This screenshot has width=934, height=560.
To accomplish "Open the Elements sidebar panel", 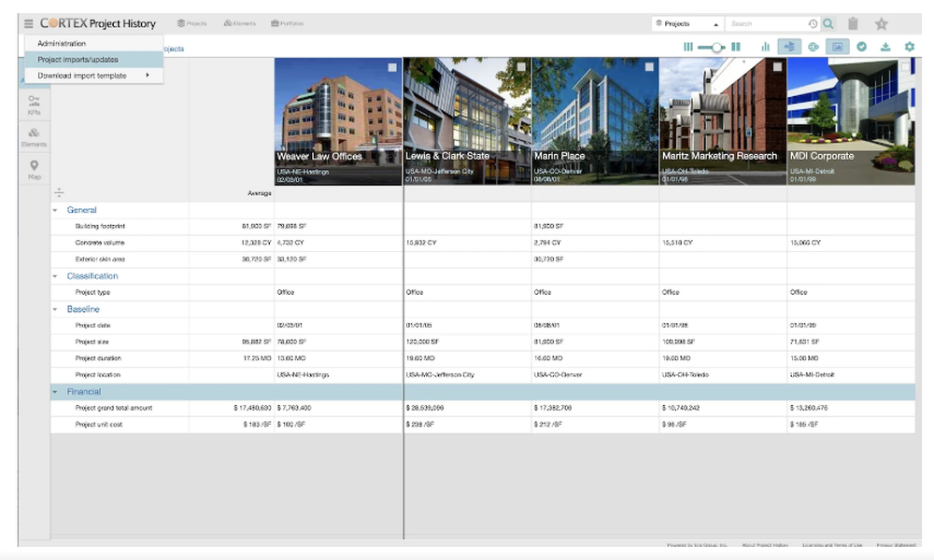I will [x=34, y=137].
